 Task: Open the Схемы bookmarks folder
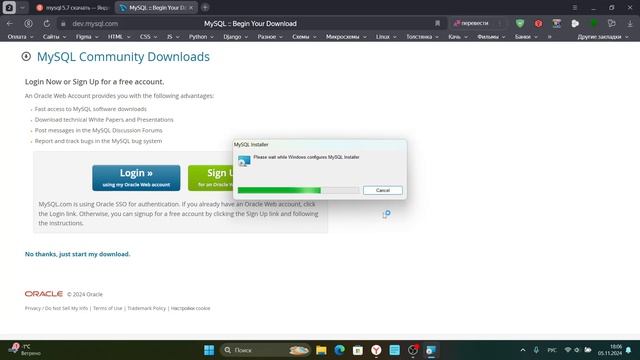(304, 37)
